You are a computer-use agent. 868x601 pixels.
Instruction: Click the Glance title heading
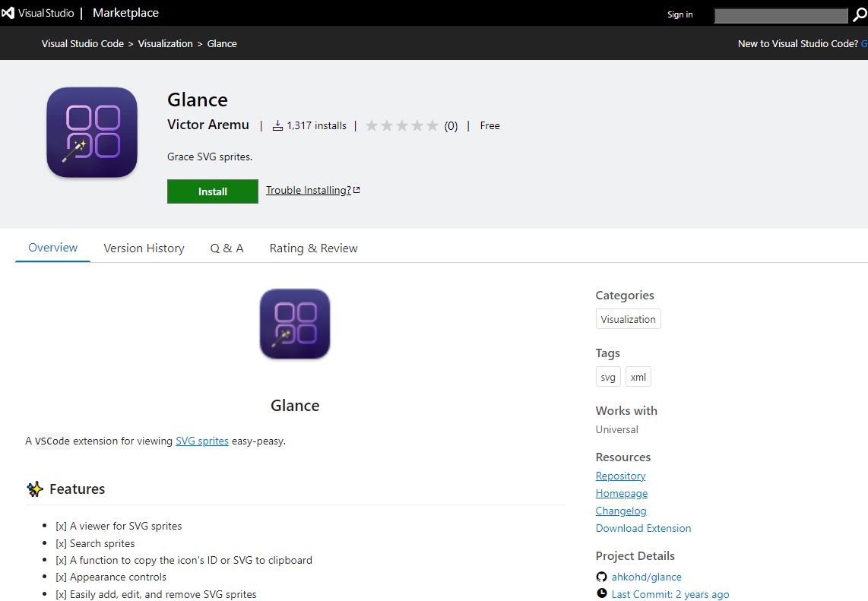(198, 100)
